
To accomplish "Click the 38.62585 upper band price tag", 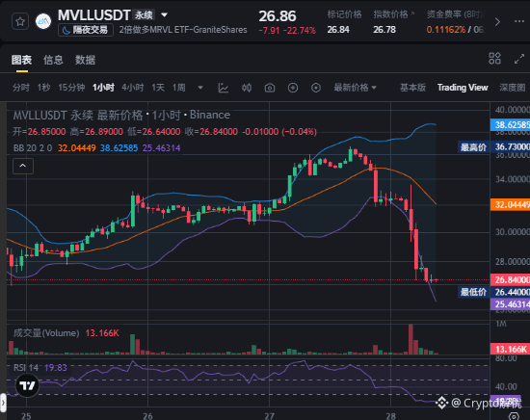I will tap(510, 125).
